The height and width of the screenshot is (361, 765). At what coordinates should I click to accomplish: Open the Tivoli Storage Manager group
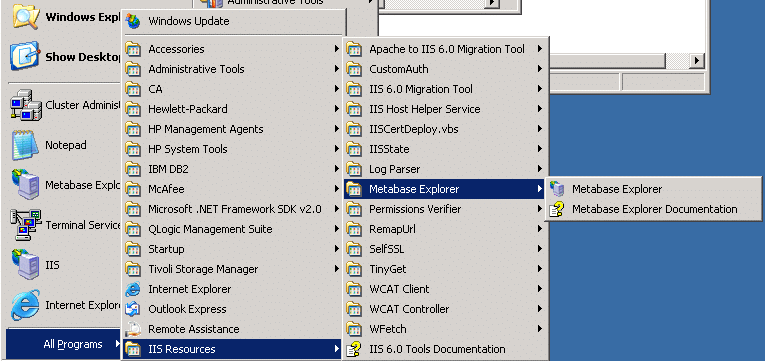pos(232,269)
